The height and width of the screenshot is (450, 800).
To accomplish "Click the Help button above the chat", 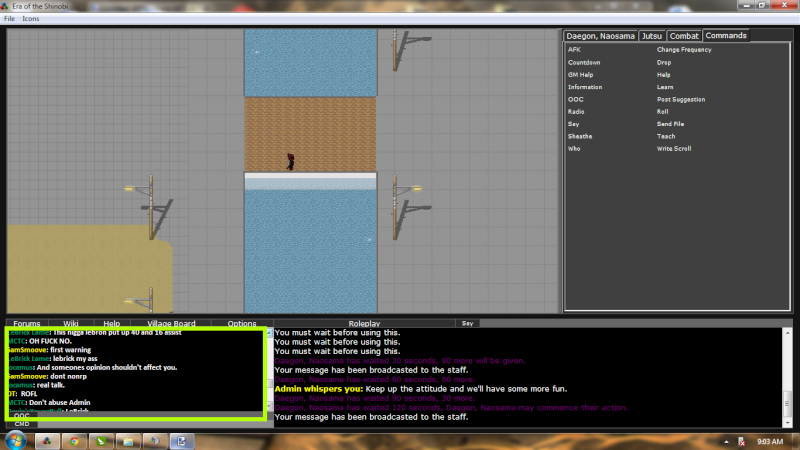I will coord(111,323).
